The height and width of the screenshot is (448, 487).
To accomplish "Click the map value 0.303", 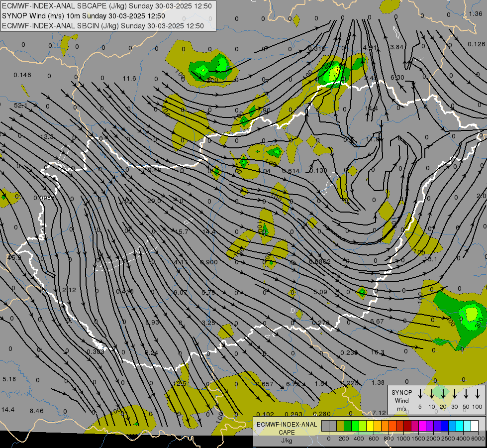I will point(96,351).
